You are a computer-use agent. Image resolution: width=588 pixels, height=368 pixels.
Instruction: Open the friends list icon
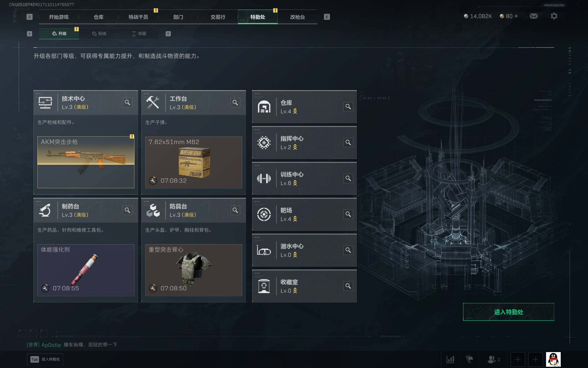coord(493,359)
